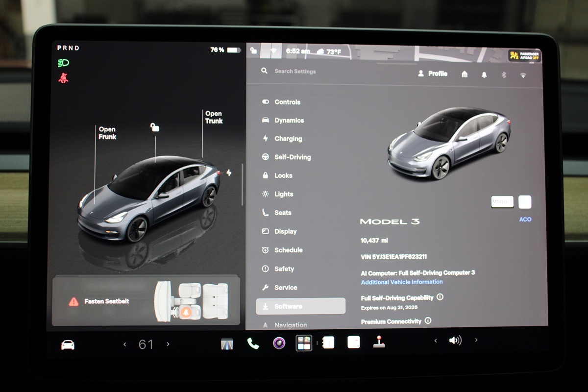Tap the VIN 5YJ3E1EA1PF623211 text
The width and height of the screenshot is (588, 392).
pos(393,256)
